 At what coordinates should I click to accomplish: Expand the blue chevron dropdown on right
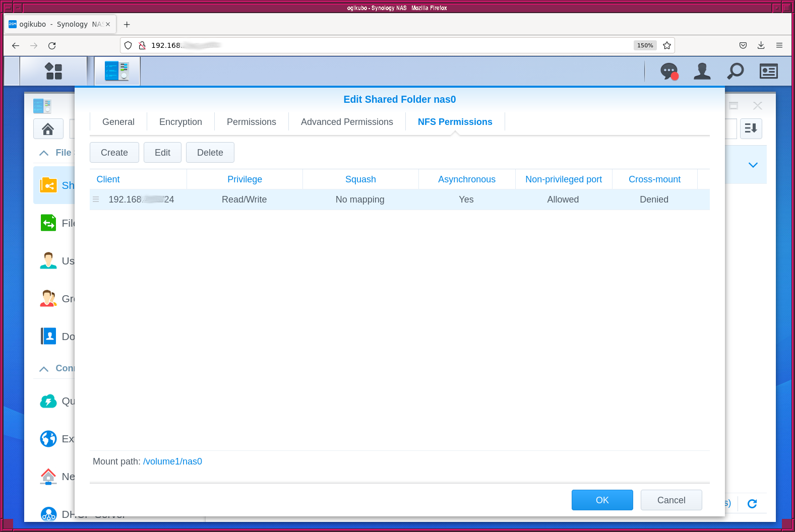753,165
